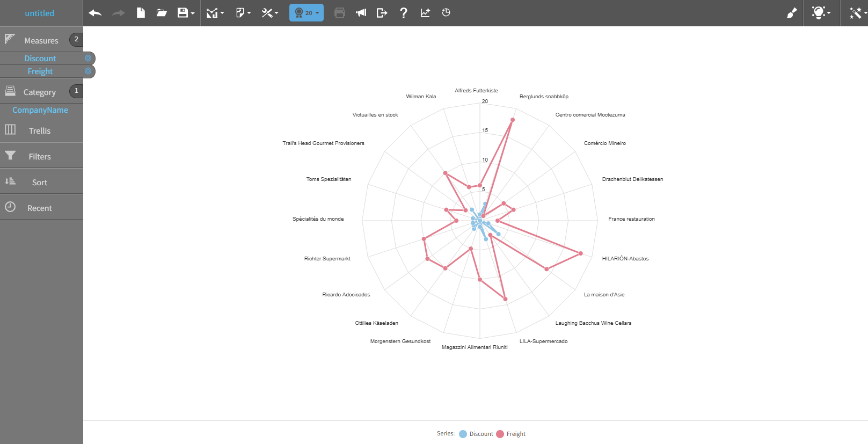868x444 pixels.
Task: Expand the magic wand dropdown arrow
Action: coord(865,13)
